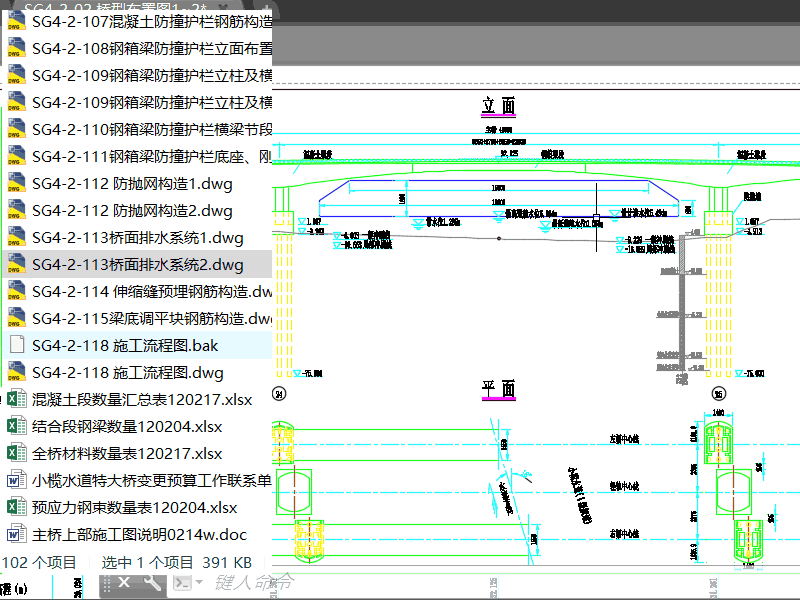800x600 pixels.
Task: Click the 平面 title in the drawing
Action: point(498,389)
